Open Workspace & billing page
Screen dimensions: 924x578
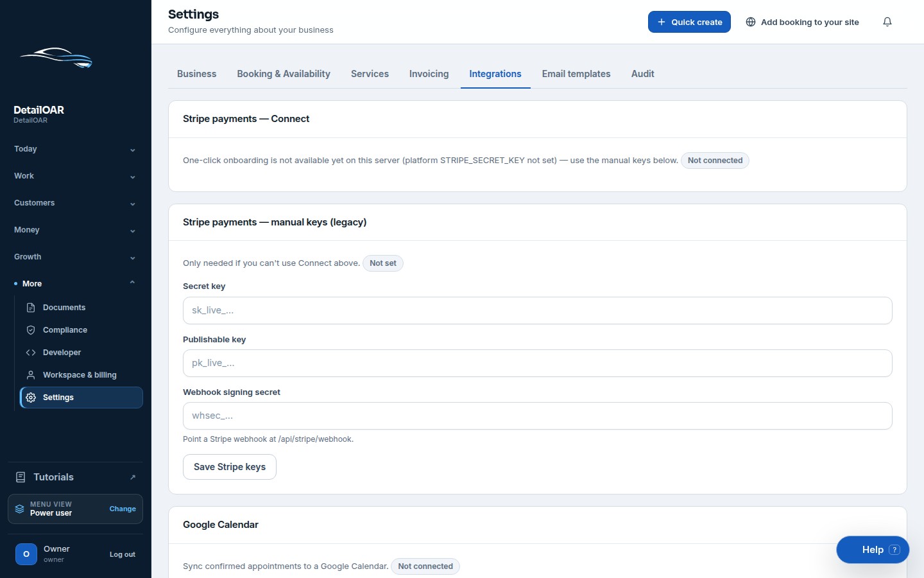click(x=81, y=375)
